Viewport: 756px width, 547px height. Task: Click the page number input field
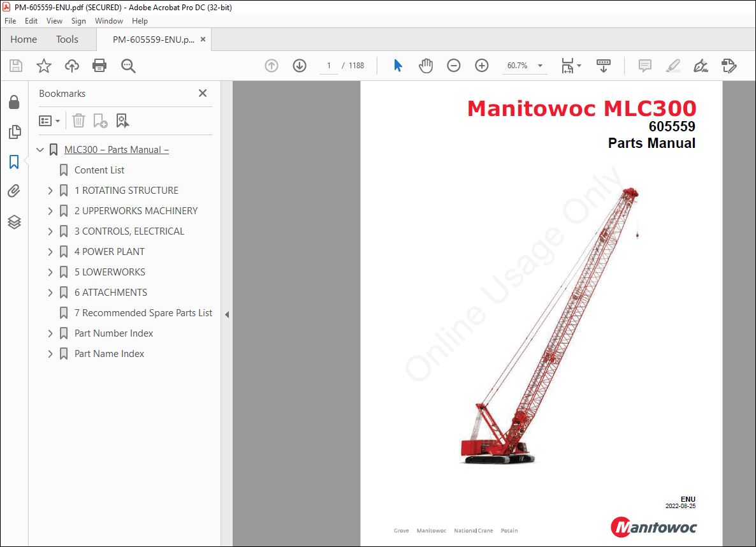click(329, 66)
